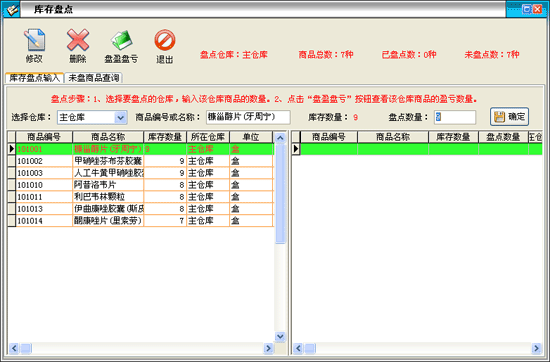Image resolution: width=550 pixels, height=362 pixels.
Task: Click left grid vertical scrollbar down arrow
Action: coord(280,336)
